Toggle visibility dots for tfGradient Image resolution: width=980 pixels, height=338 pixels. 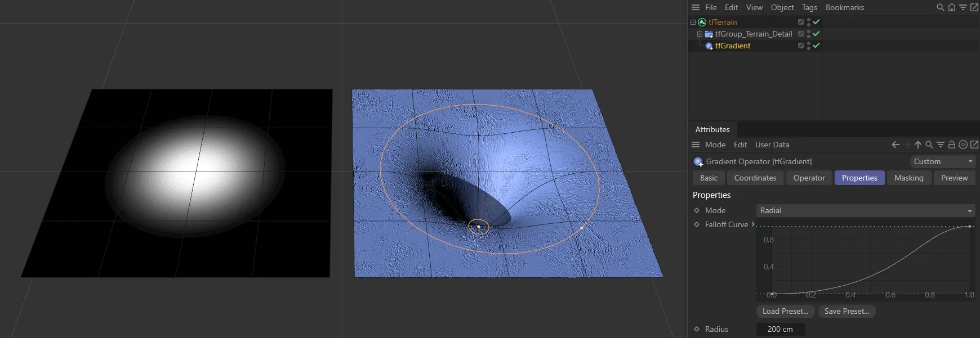(809, 46)
